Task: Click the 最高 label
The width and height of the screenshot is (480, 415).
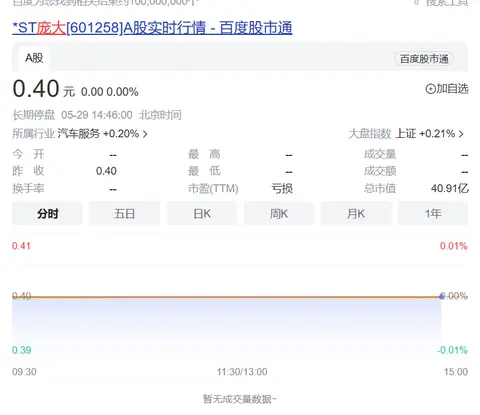Action: click(x=204, y=154)
